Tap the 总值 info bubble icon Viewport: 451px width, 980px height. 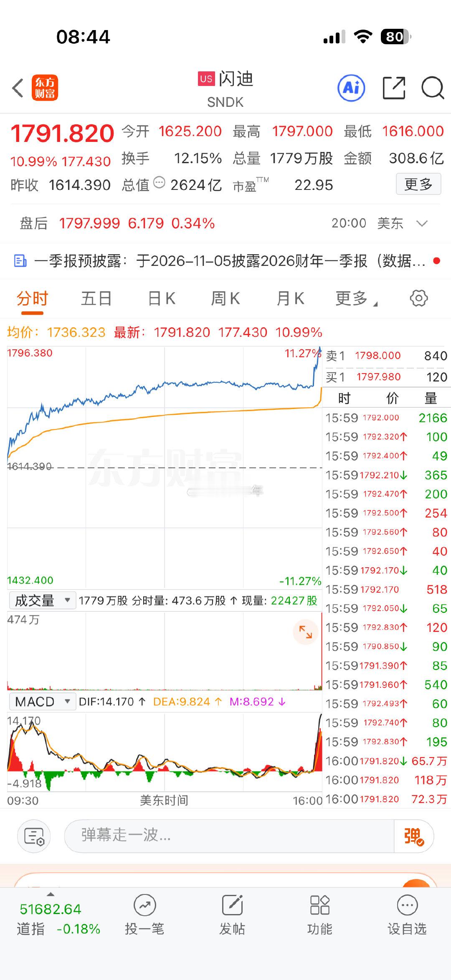[160, 182]
